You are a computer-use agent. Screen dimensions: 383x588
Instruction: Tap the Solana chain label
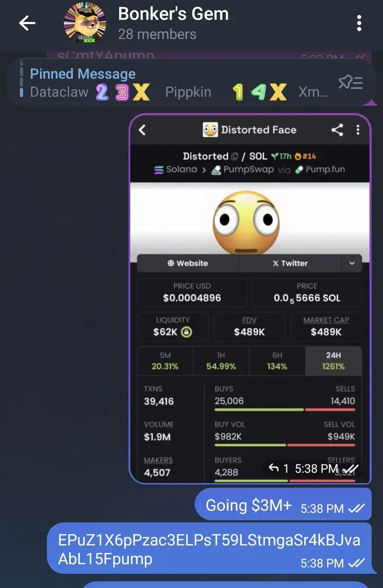pos(175,170)
